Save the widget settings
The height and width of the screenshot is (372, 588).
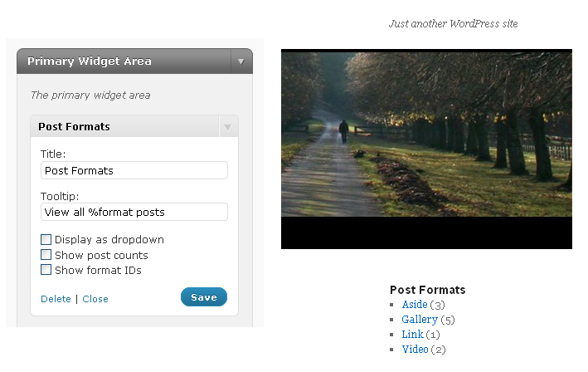coord(204,297)
